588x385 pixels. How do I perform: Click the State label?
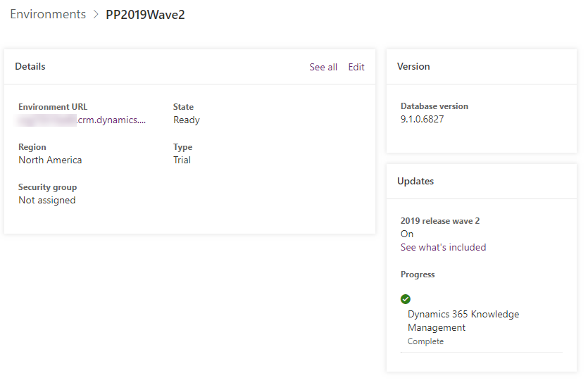(183, 107)
